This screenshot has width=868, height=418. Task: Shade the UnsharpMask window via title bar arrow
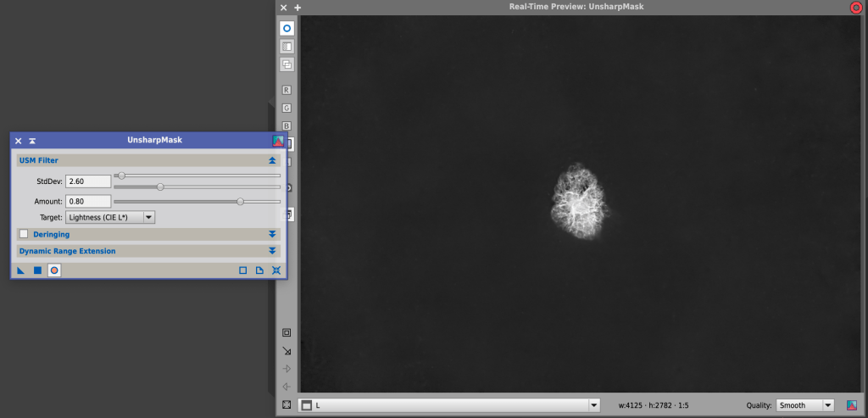(x=32, y=141)
